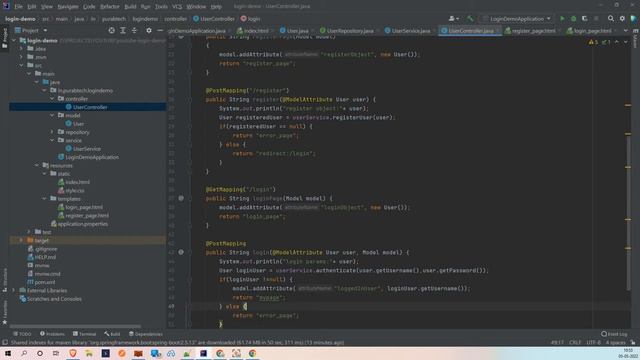Click Expand All icon in Project panel

(123, 31)
